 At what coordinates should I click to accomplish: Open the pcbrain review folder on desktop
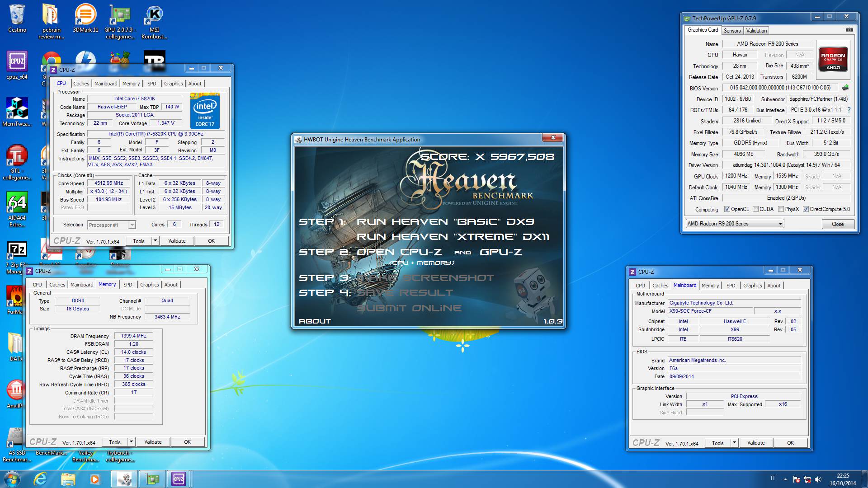coord(51,21)
